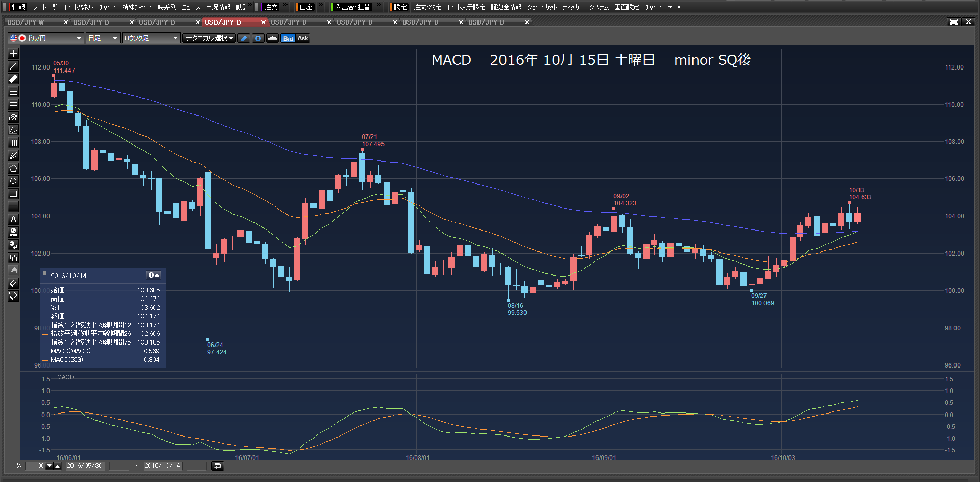Viewport: 980px width, 482px height.
Task: Open the ドル/円 currency pair dropdown
Action: (45, 38)
